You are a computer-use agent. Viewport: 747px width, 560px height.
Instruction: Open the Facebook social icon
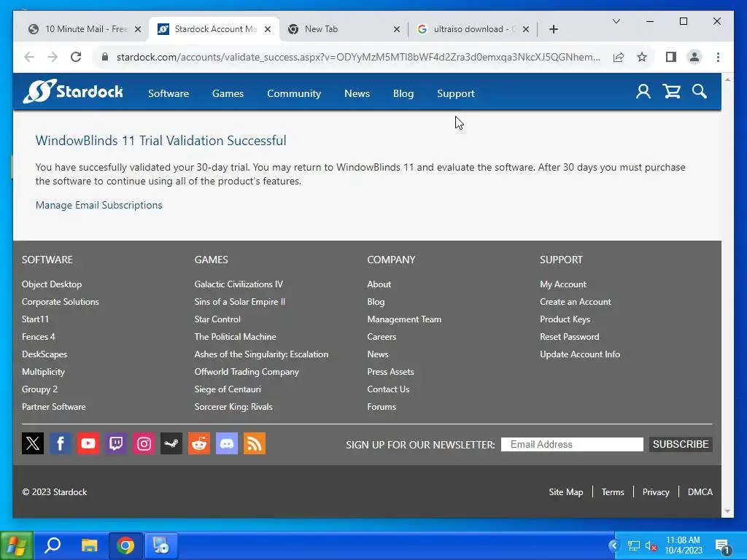click(x=61, y=443)
